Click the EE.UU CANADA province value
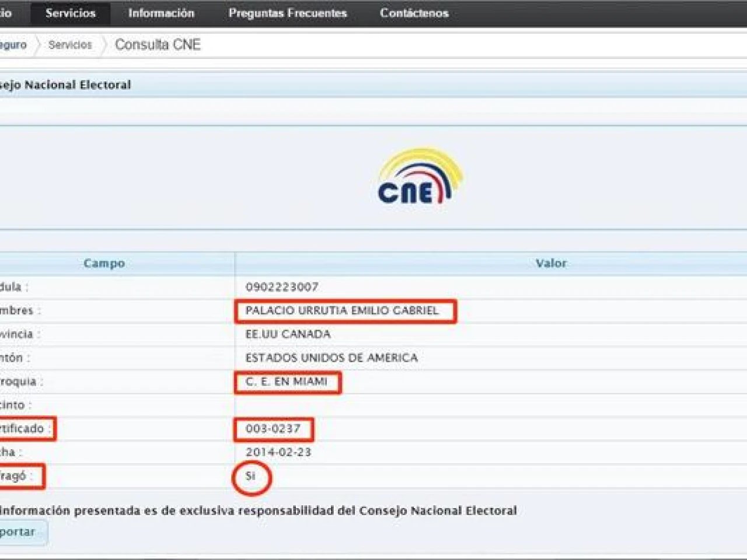This screenshot has height=560, width=747. tap(288, 334)
